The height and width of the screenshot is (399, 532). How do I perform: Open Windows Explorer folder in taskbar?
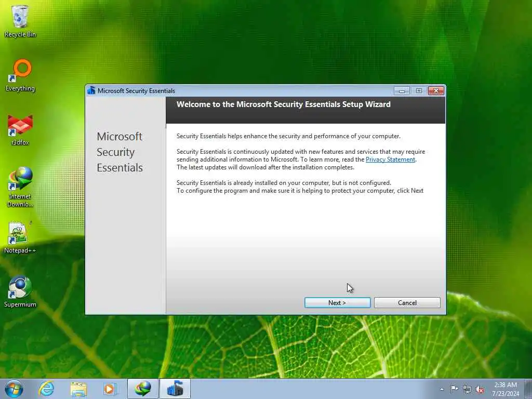(x=79, y=389)
